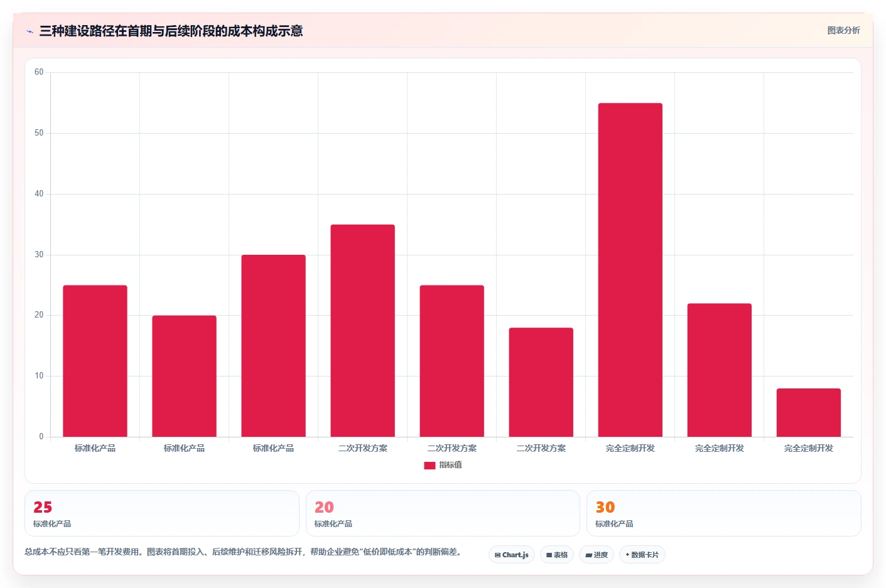The width and height of the screenshot is (886, 588).
Task: Click 标准化产品 caption in the 20 card
Action: (333, 523)
